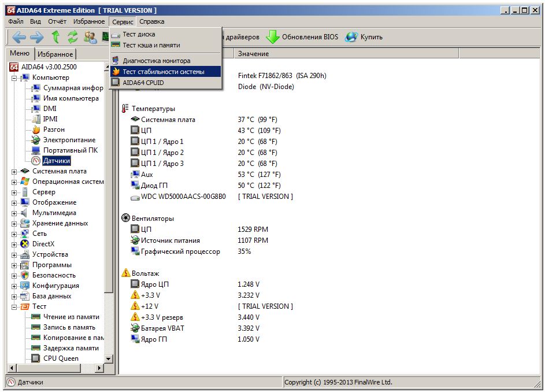Click the tree horizontal scroll right arrow
This screenshot has width=545, height=392.
(99, 368)
